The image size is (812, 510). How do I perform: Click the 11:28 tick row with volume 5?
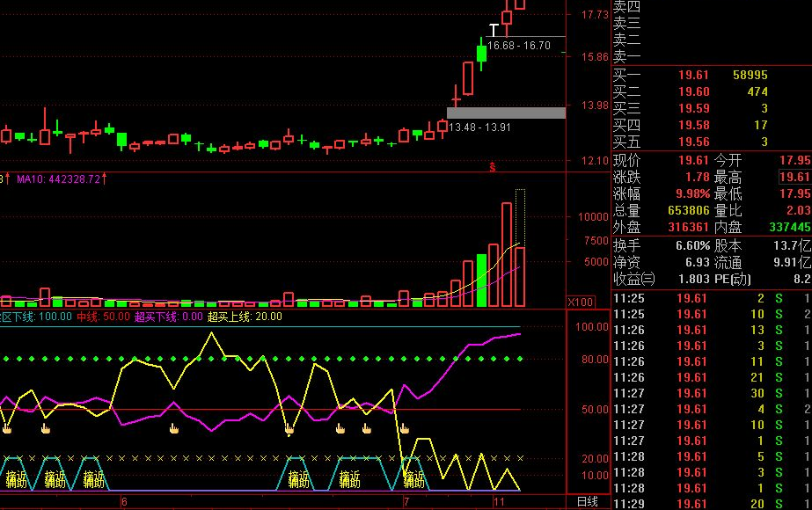[712, 456]
